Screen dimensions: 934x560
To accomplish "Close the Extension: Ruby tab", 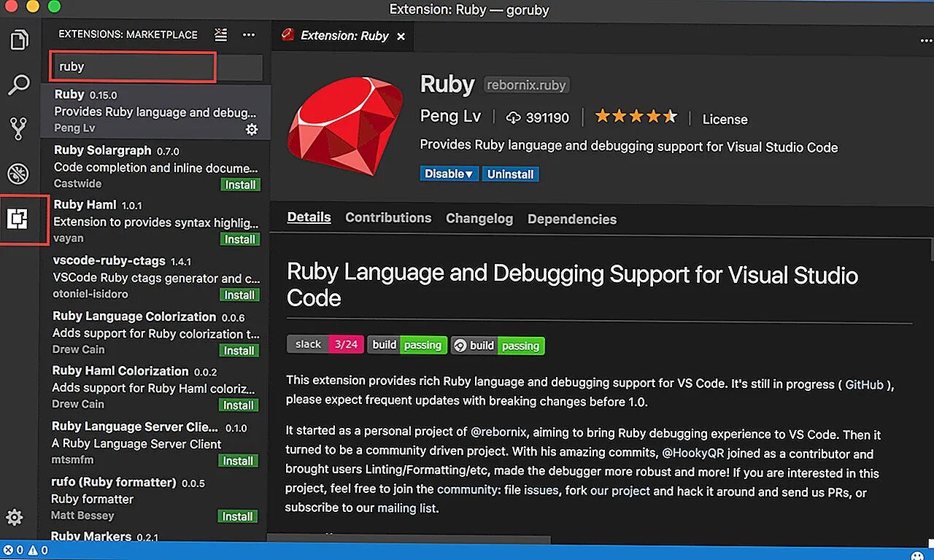I will 401,36.
